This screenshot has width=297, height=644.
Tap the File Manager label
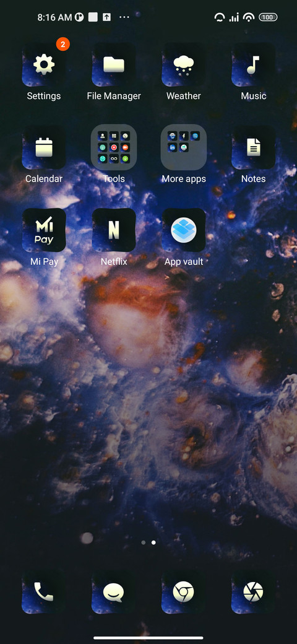[114, 96]
